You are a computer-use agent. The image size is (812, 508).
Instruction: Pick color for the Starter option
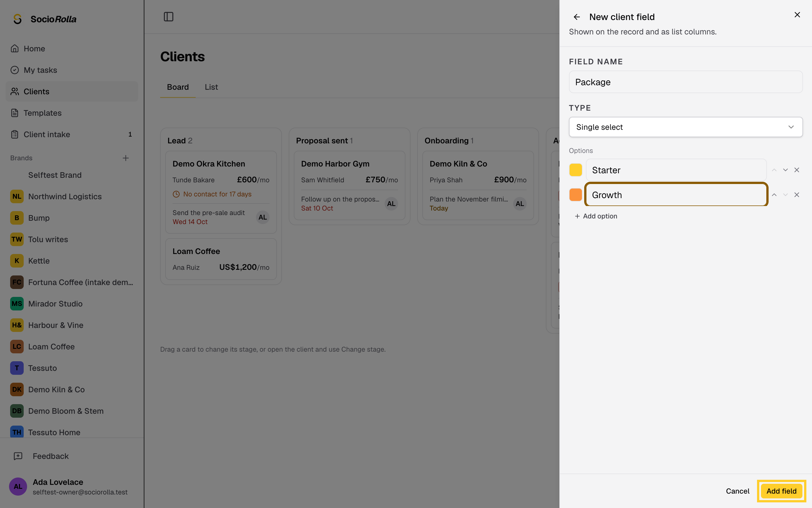(x=575, y=170)
